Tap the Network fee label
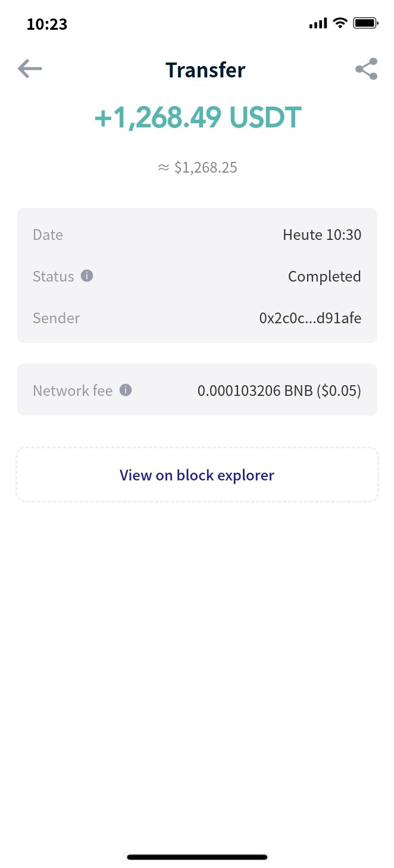Viewport: 394px width, 868px height. [x=73, y=391]
